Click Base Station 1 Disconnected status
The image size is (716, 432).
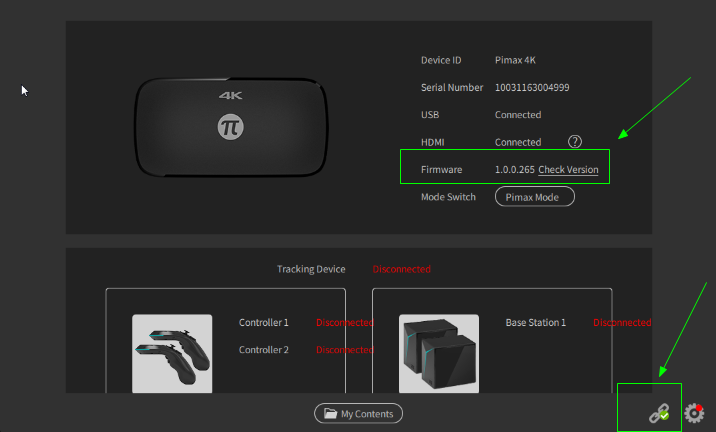(622, 322)
